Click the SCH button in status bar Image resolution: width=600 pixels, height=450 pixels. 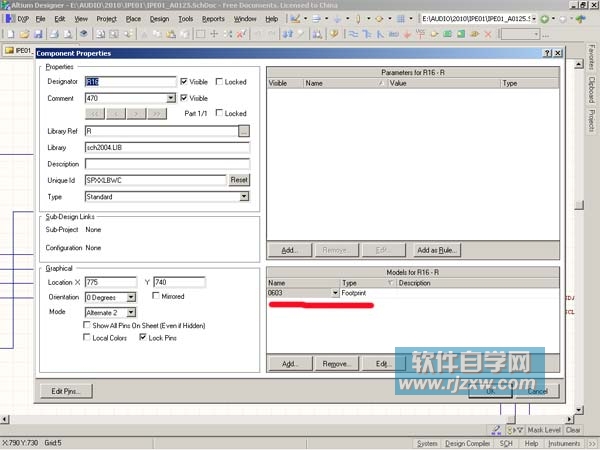click(x=506, y=443)
